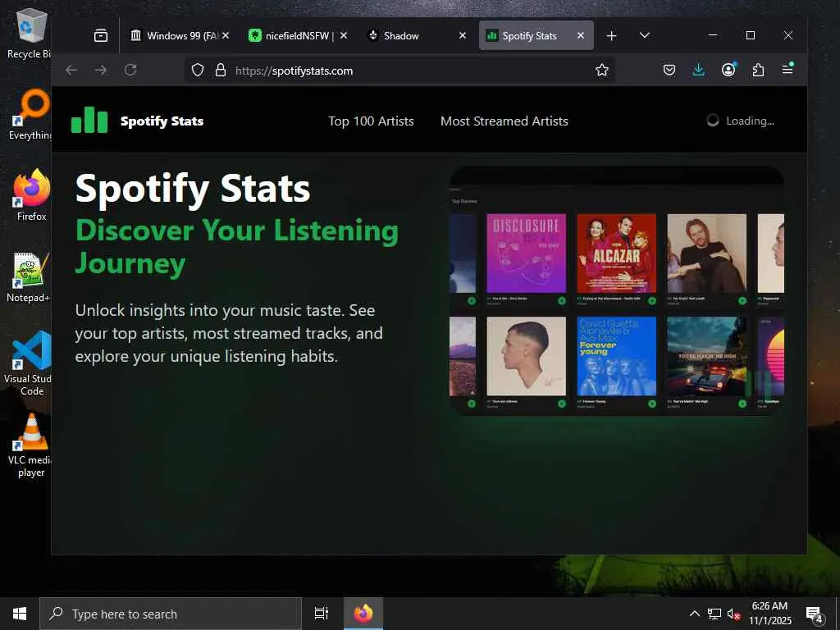Click the Forever Young album cover thumbnail

[x=616, y=356]
